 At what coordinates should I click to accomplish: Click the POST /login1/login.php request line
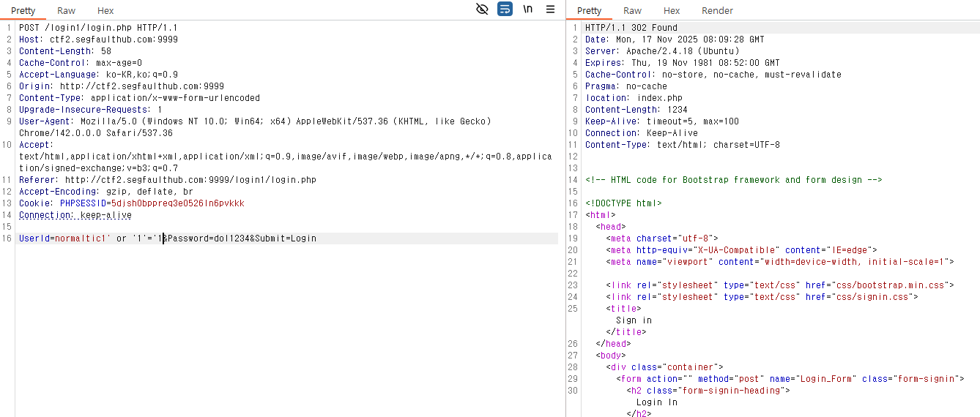tap(98, 28)
